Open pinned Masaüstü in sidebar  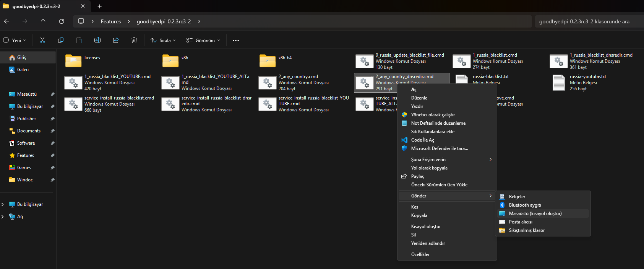click(x=28, y=94)
